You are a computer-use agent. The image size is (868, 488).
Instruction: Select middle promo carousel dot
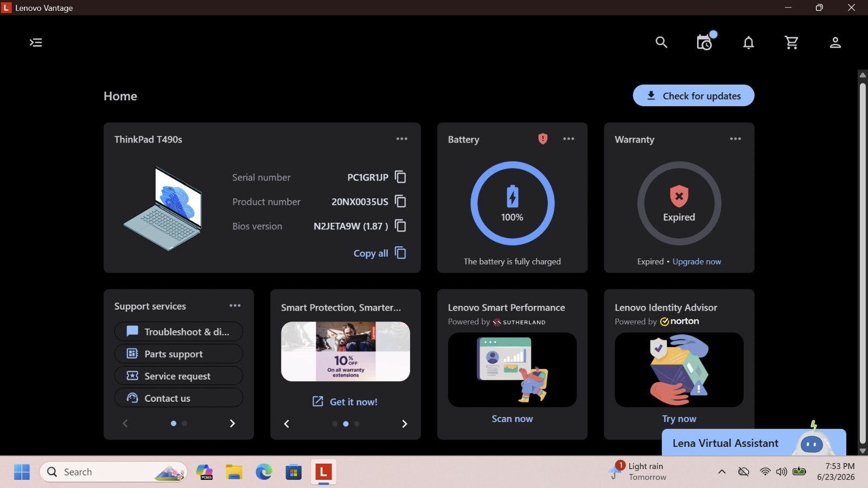click(x=346, y=424)
